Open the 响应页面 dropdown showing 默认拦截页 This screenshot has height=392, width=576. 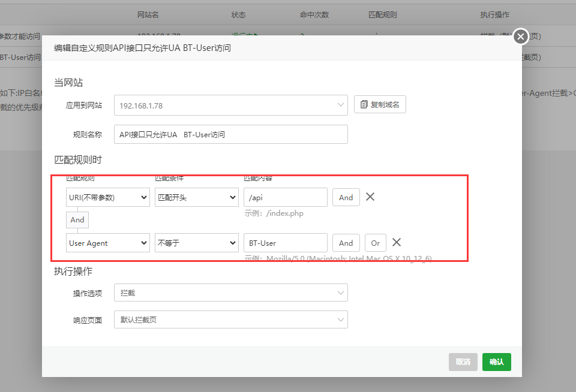pyautogui.click(x=230, y=319)
